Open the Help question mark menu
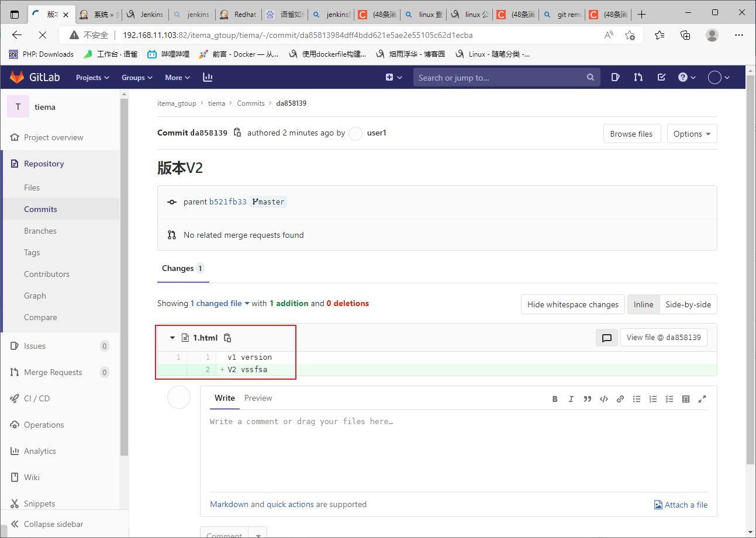The width and height of the screenshot is (756, 538). coord(687,78)
